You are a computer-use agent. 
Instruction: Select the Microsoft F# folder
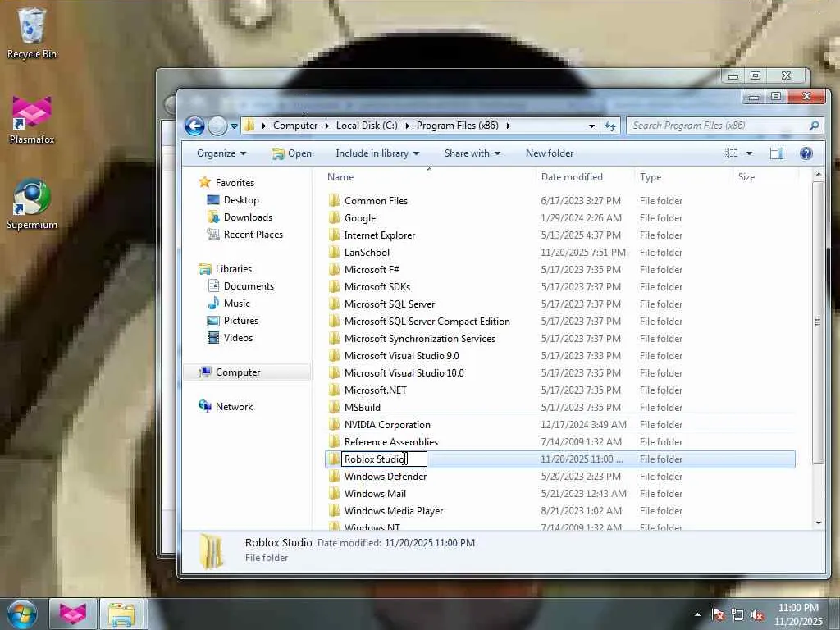[372, 269]
